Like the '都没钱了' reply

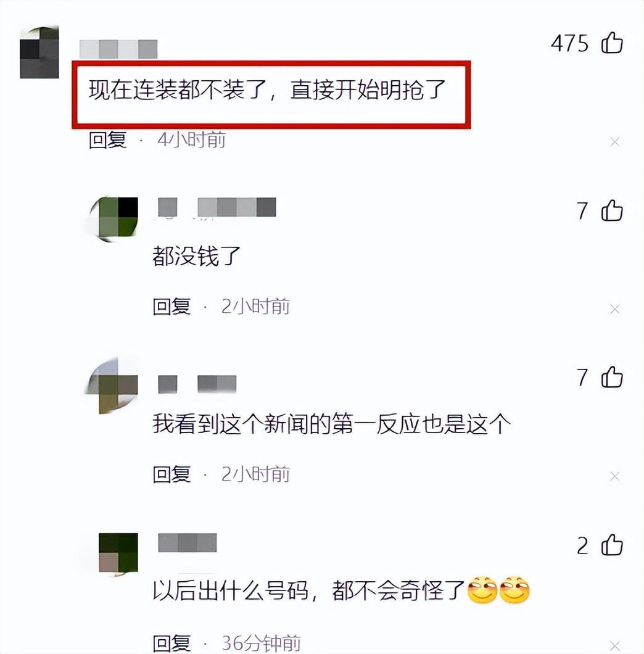[612, 210]
